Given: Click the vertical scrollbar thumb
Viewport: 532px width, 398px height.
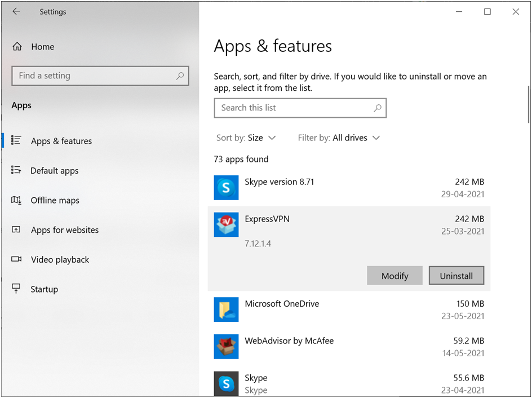Looking at the screenshot, I should tap(529, 104).
